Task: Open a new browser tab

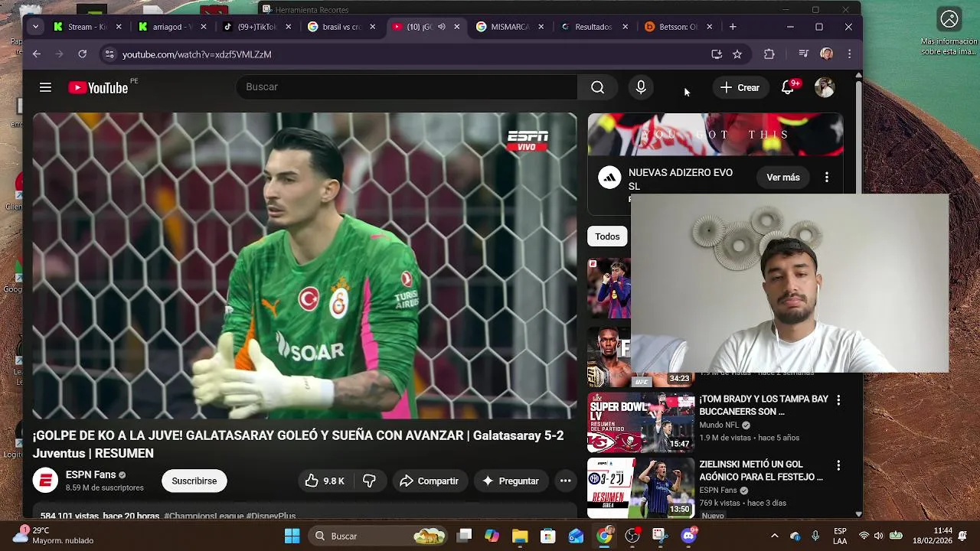Action: (733, 27)
